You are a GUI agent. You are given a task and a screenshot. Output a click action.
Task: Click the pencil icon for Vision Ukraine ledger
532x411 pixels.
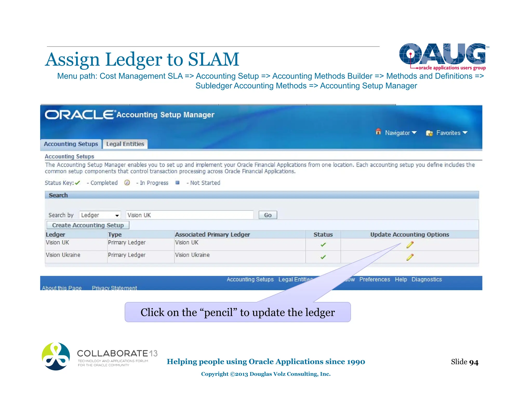[x=410, y=257]
